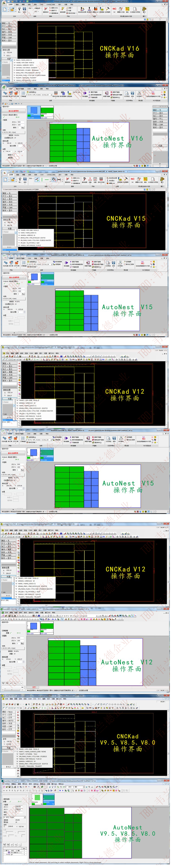The image size is (171, 868).
Task: Click the new document icon in CNCKad V16 ribbon
Action: pos(5,10)
